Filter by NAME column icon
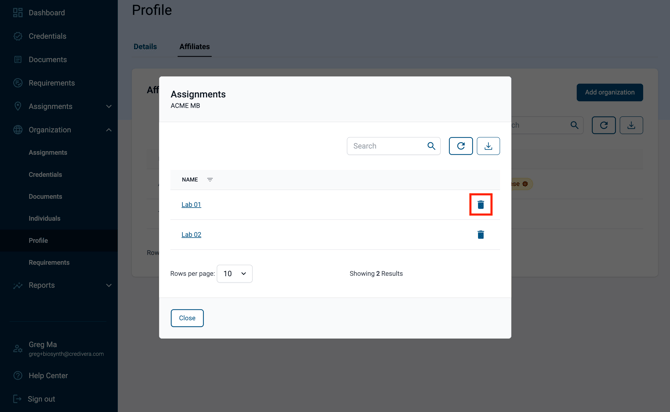670x412 pixels. (x=210, y=180)
